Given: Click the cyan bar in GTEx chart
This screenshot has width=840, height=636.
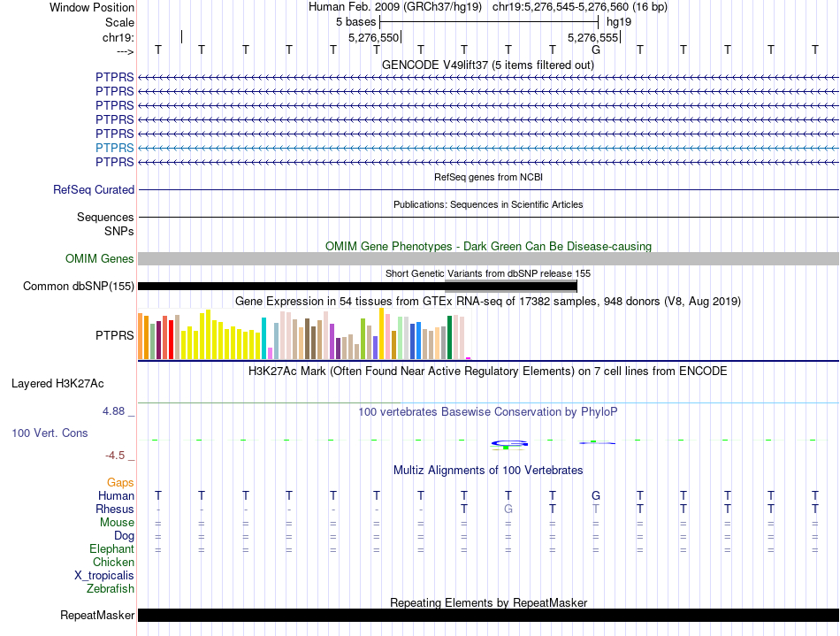Looking at the screenshot, I should (x=263, y=338).
